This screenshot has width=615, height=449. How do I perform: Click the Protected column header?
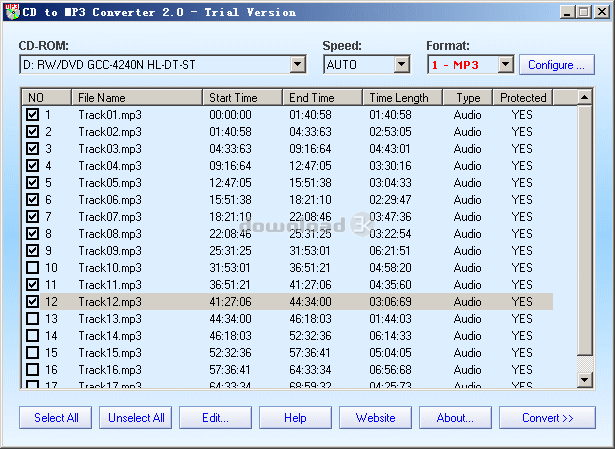coord(523,97)
